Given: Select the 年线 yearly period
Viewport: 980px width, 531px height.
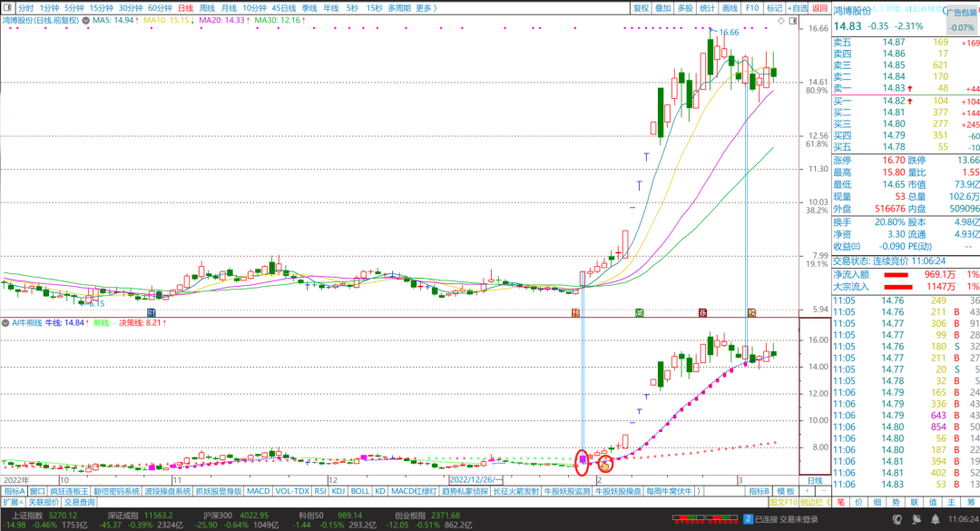Looking at the screenshot, I should tap(330, 8).
